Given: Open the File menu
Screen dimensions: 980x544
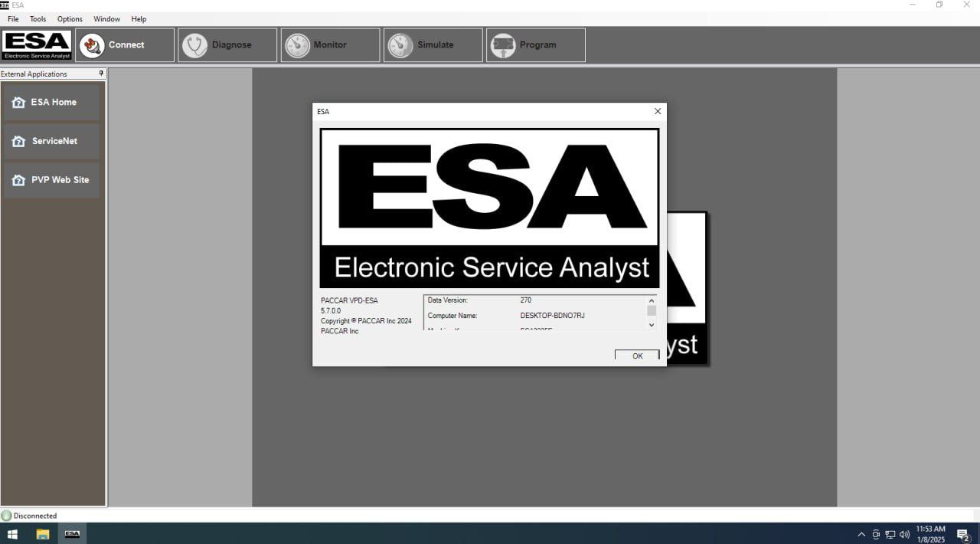Looking at the screenshot, I should [13, 19].
